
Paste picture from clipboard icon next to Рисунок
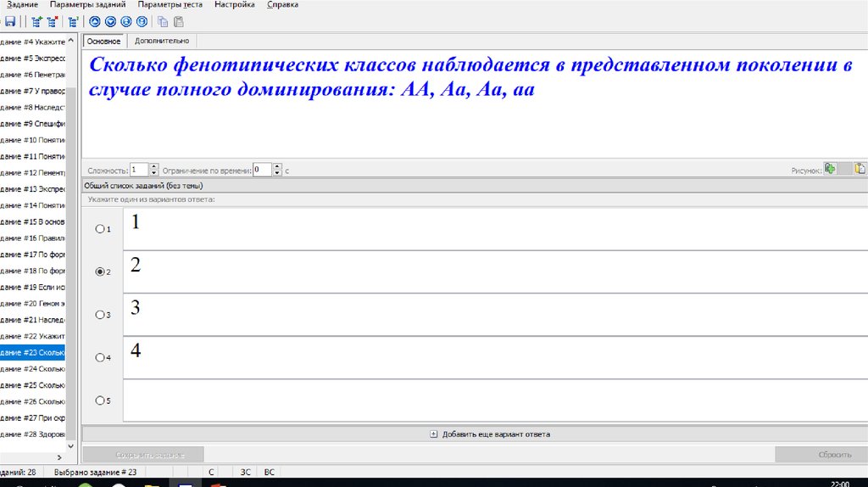(x=860, y=169)
